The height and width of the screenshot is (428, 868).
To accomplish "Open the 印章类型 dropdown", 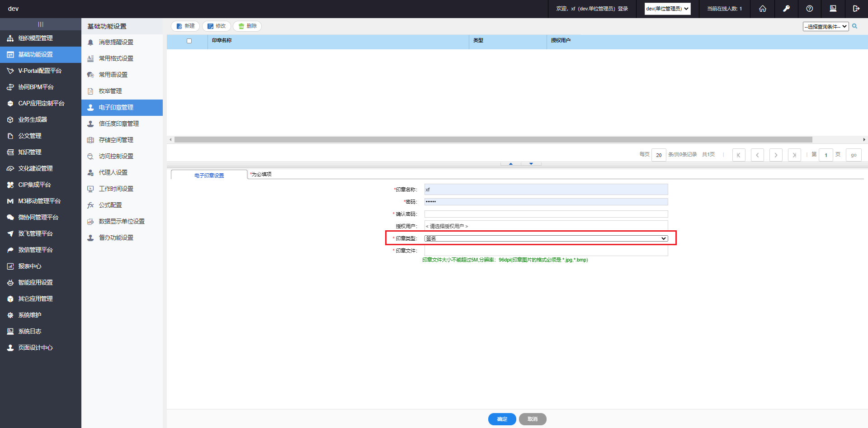I will tap(546, 238).
